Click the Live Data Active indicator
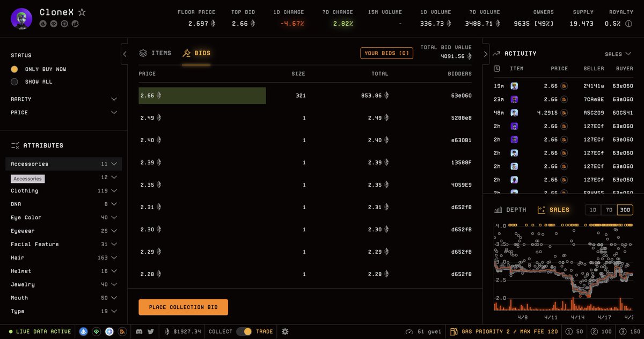644x339 pixels. [40, 331]
